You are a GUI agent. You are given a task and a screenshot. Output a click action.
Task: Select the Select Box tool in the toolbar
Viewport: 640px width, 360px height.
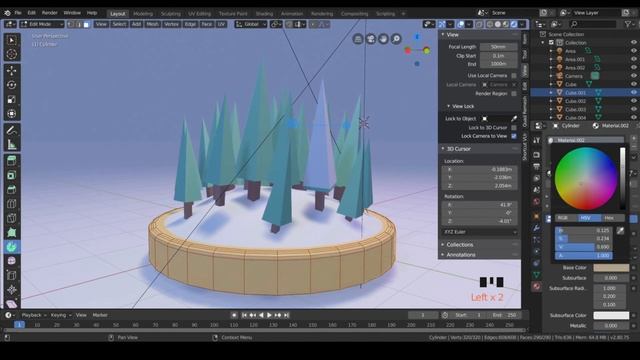click(x=11, y=40)
